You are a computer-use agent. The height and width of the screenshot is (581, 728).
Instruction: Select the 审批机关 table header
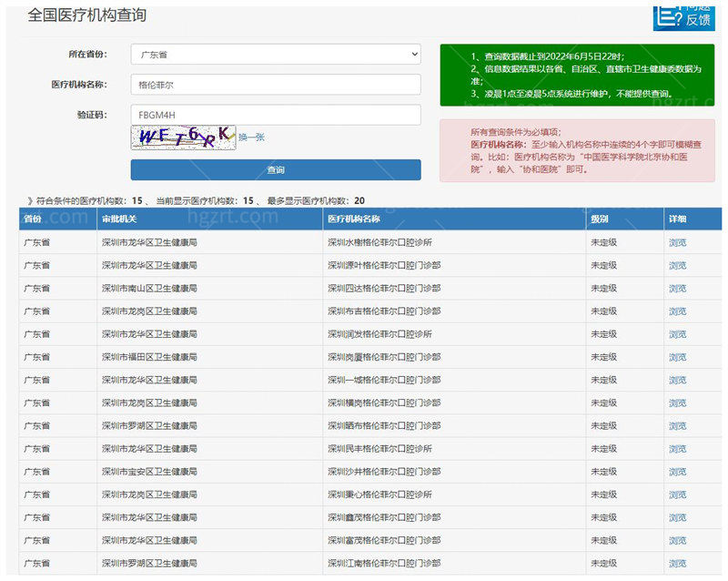[x=119, y=219]
